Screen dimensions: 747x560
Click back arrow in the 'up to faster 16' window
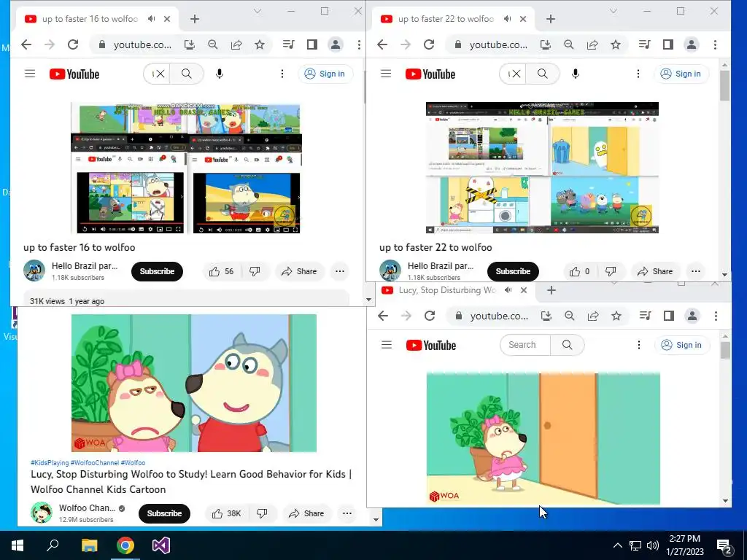coord(26,44)
